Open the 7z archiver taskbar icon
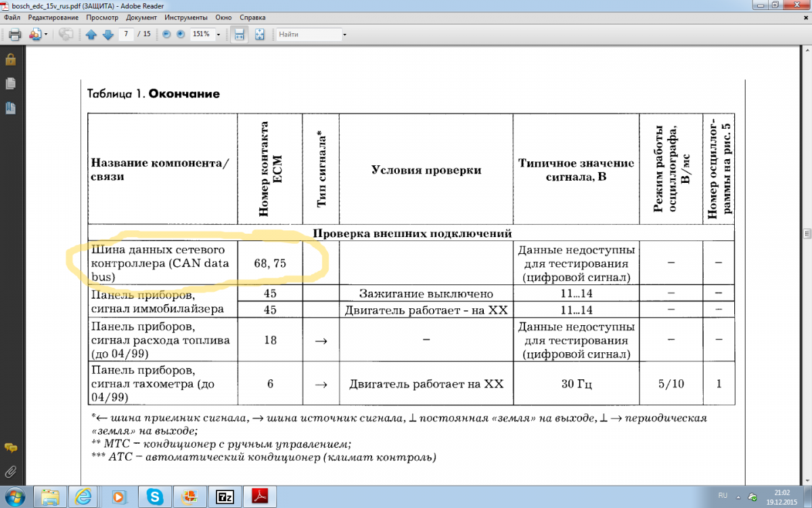812x508 pixels. (x=225, y=496)
